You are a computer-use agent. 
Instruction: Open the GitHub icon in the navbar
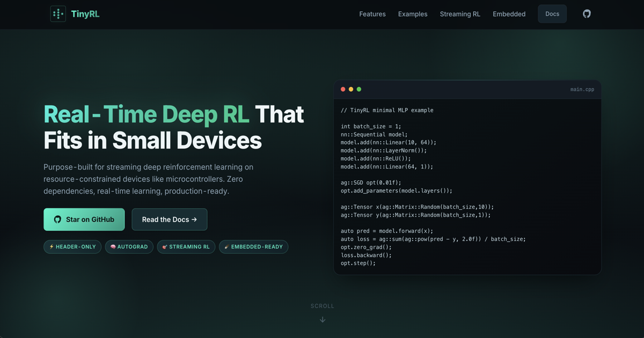point(587,14)
